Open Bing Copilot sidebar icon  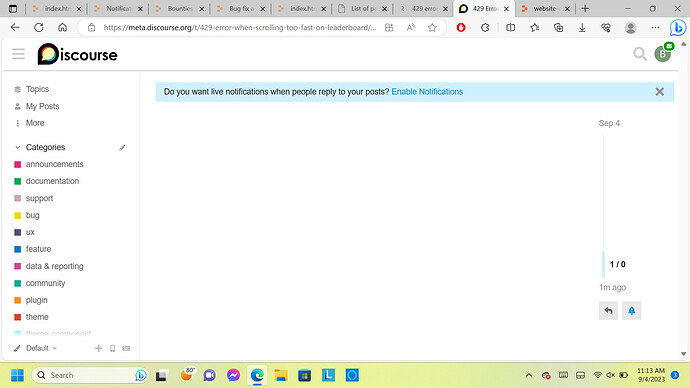[x=678, y=27]
